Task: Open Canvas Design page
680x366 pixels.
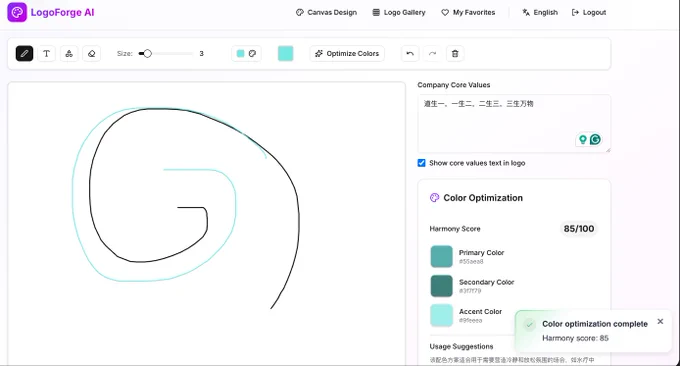Action: (326, 13)
